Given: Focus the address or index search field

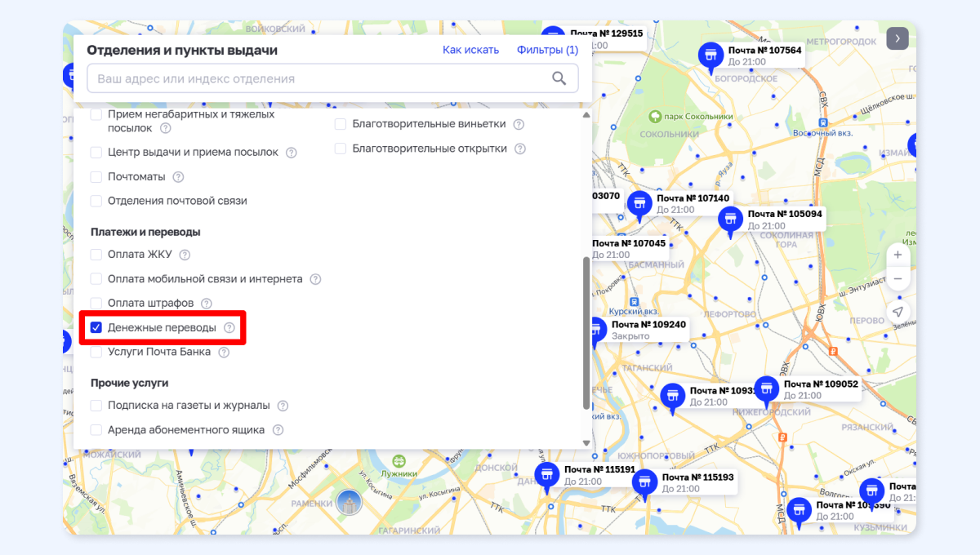Looking at the screenshot, I should click(x=332, y=78).
